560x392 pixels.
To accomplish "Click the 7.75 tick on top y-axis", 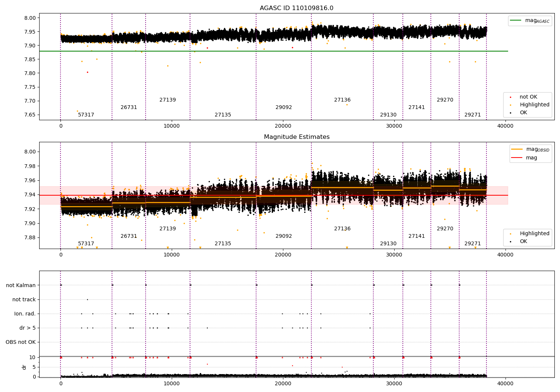I will click(x=30, y=87).
